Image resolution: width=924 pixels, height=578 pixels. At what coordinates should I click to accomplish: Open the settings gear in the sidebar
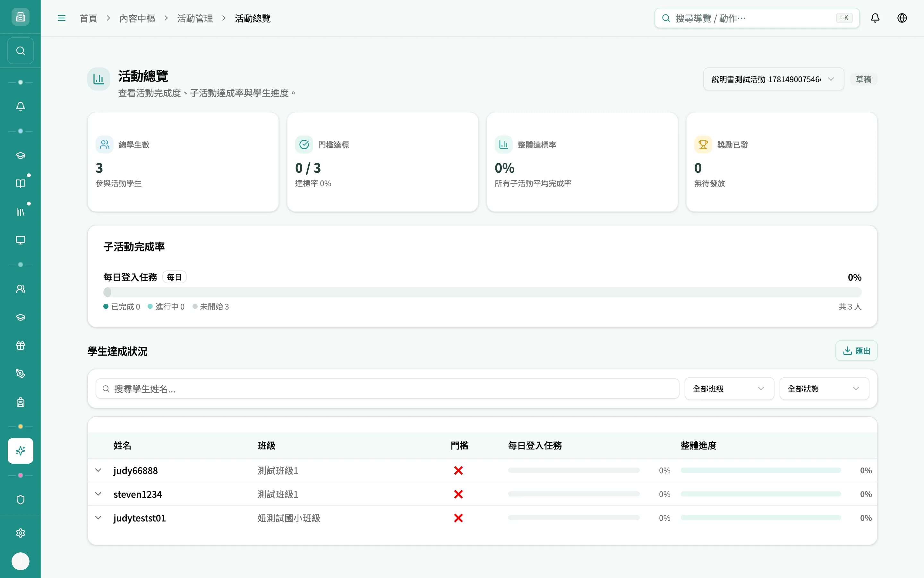(x=20, y=533)
